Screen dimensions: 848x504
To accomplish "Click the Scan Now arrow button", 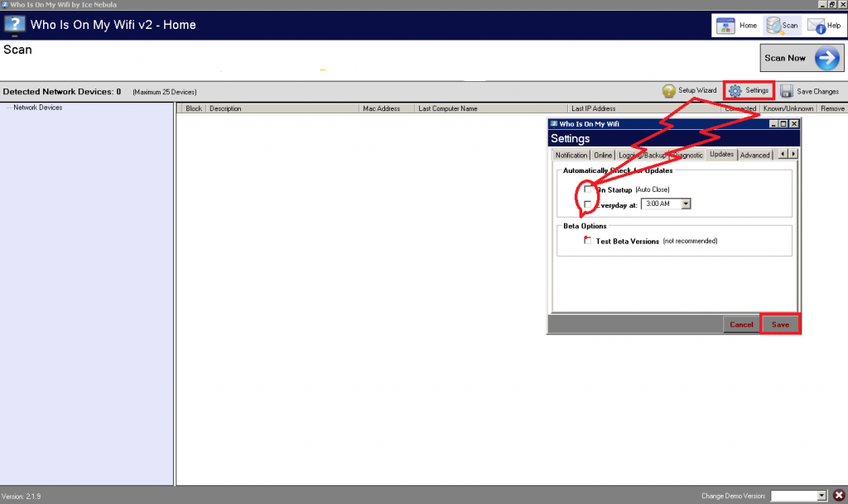I will (x=802, y=58).
